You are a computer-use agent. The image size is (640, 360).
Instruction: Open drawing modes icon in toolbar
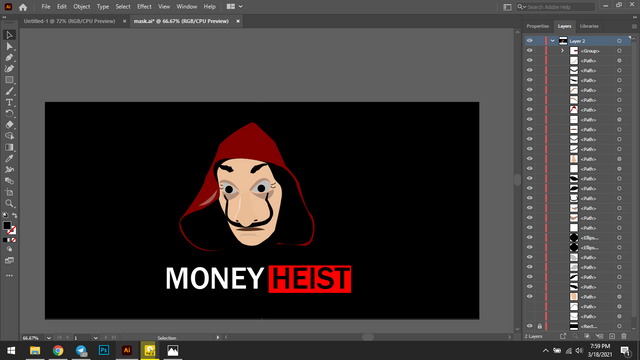[9, 249]
